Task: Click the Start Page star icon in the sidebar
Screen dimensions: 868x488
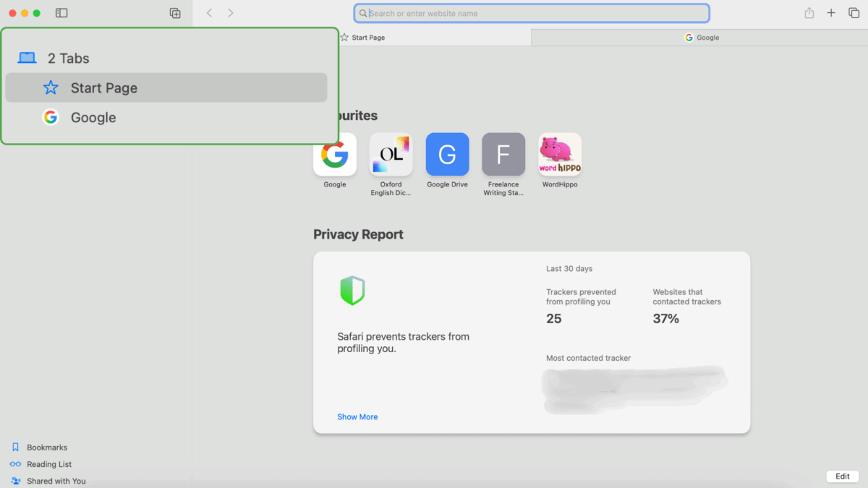Action: point(51,87)
